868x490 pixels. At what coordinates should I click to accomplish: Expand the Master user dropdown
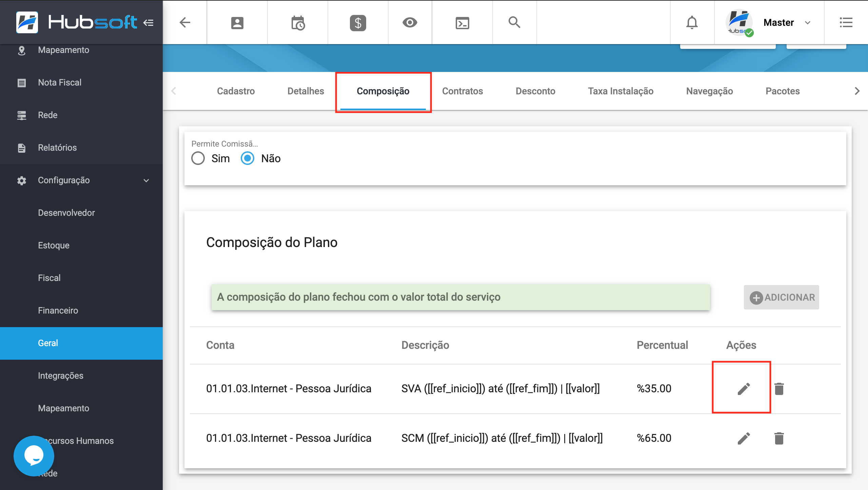[x=808, y=23]
